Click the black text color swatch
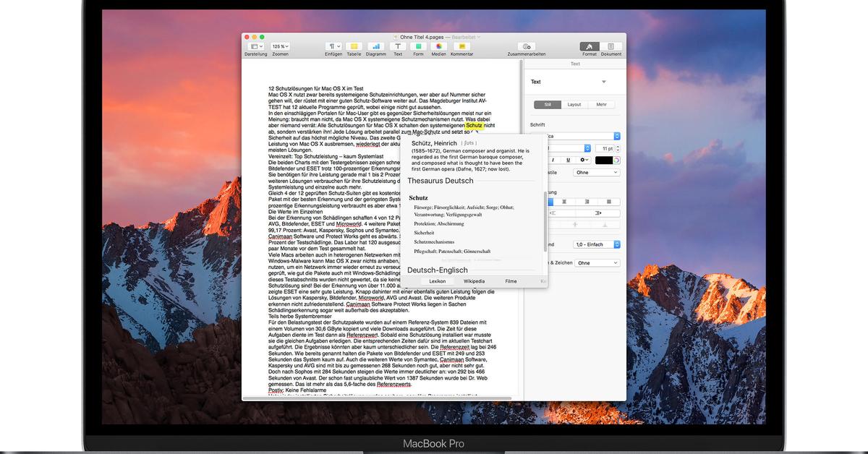Screen dimensions: 868x454 (x=603, y=160)
